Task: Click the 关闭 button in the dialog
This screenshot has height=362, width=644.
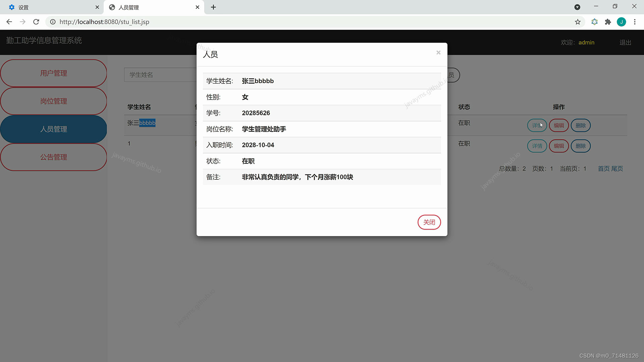Action: [x=429, y=222]
